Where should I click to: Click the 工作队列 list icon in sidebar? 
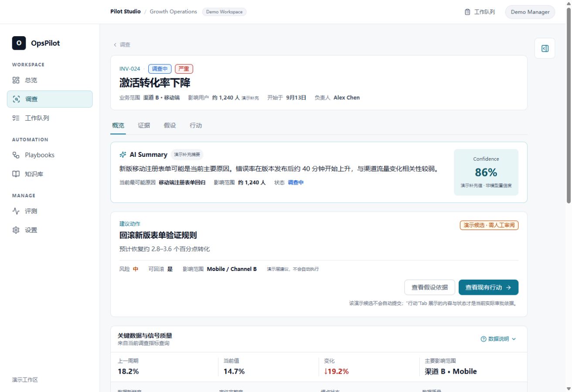(x=16, y=118)
